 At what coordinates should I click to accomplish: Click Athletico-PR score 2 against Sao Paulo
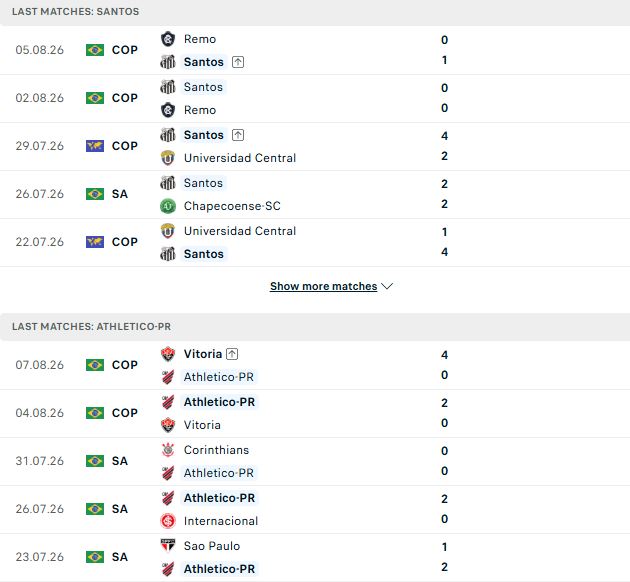(x=444, y=567)
